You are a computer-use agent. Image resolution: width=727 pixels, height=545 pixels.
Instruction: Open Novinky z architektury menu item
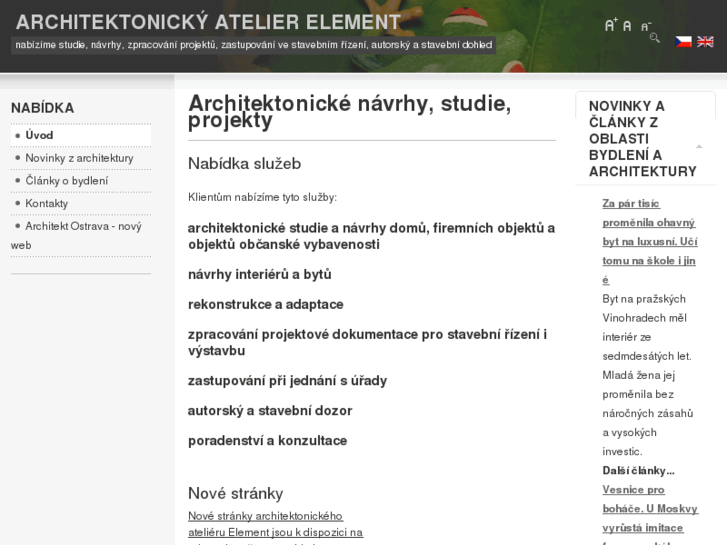tap(81, 158)
